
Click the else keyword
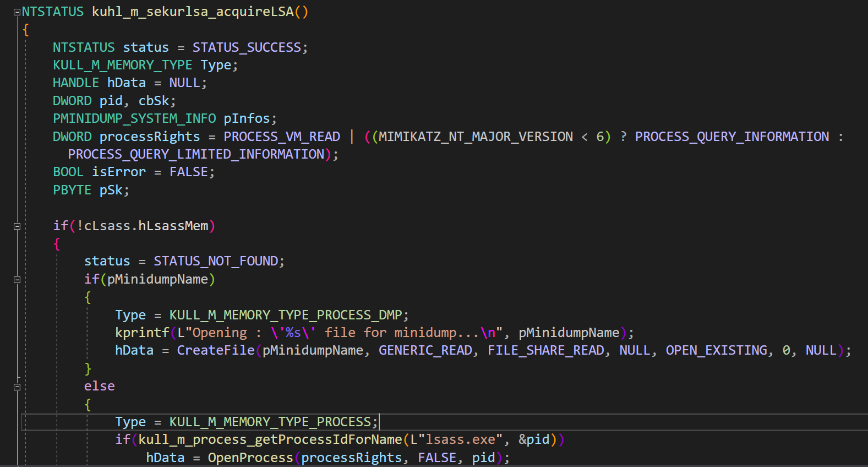click(x=100, y=386)
